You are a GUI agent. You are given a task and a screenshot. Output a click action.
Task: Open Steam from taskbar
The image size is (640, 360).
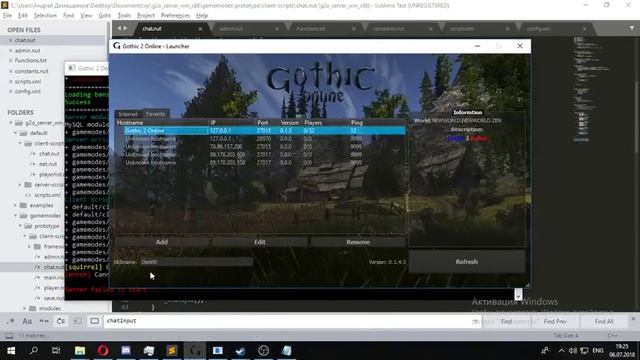[240, 351]
